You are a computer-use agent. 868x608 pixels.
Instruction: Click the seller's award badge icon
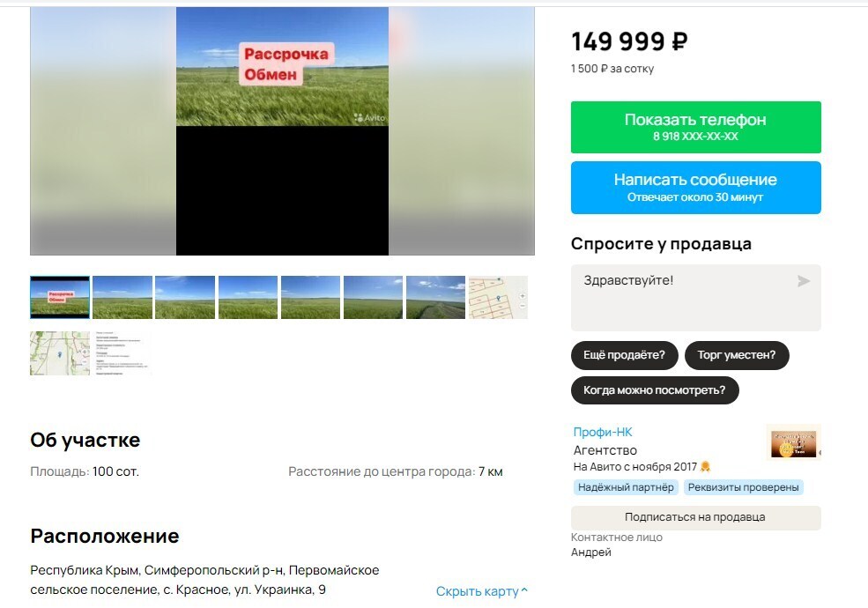tap(705, 467)
